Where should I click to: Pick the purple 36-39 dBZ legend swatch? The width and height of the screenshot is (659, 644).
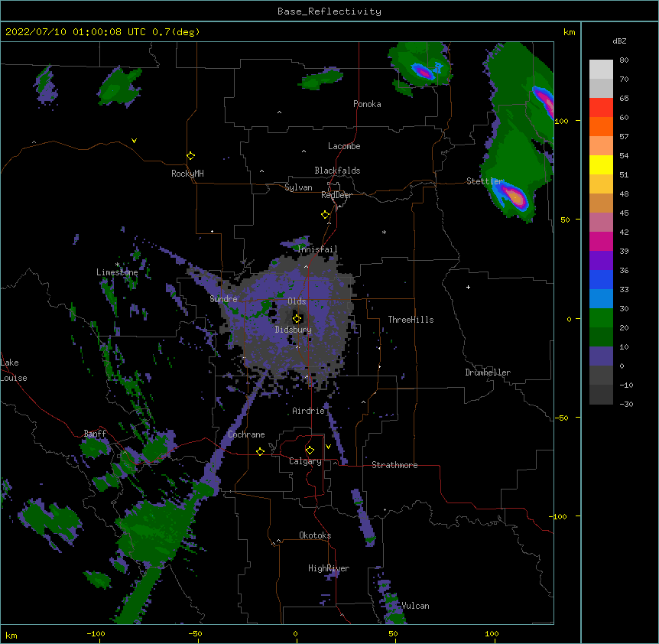click(x=601, y=261)
